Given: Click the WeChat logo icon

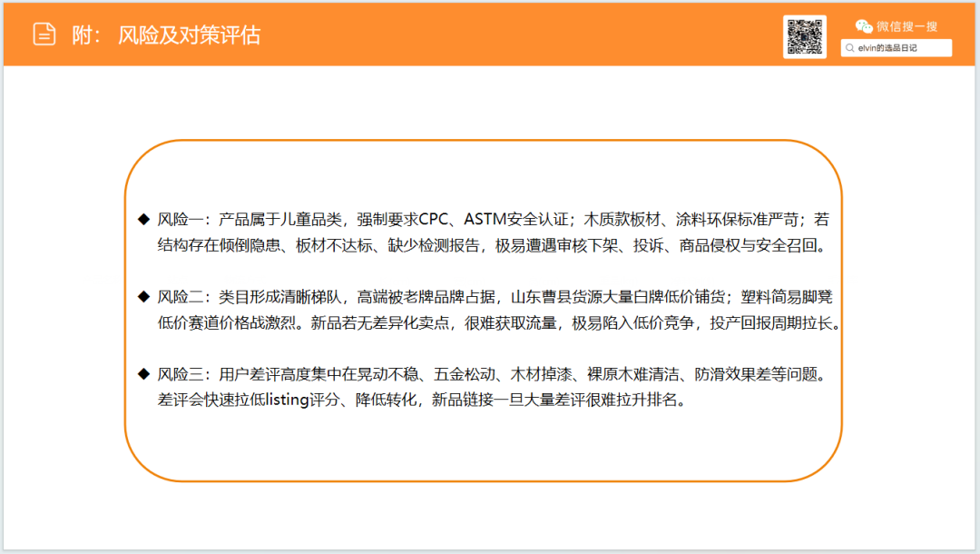Looking at the screenshot, I should click(864, 26).
